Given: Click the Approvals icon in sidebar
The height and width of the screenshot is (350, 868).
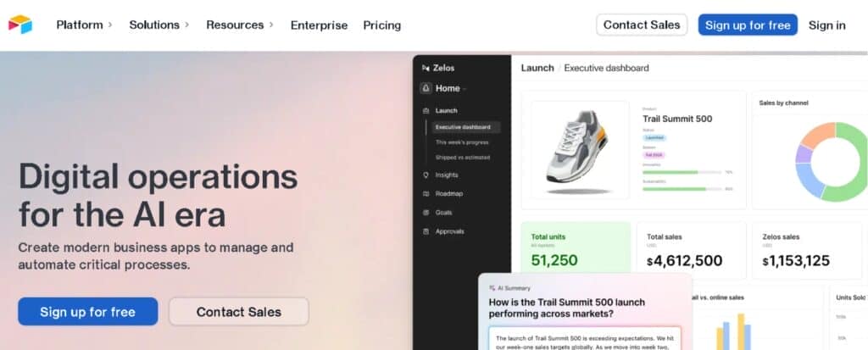Looking at the screenshot, I should (x=426, y=231).
